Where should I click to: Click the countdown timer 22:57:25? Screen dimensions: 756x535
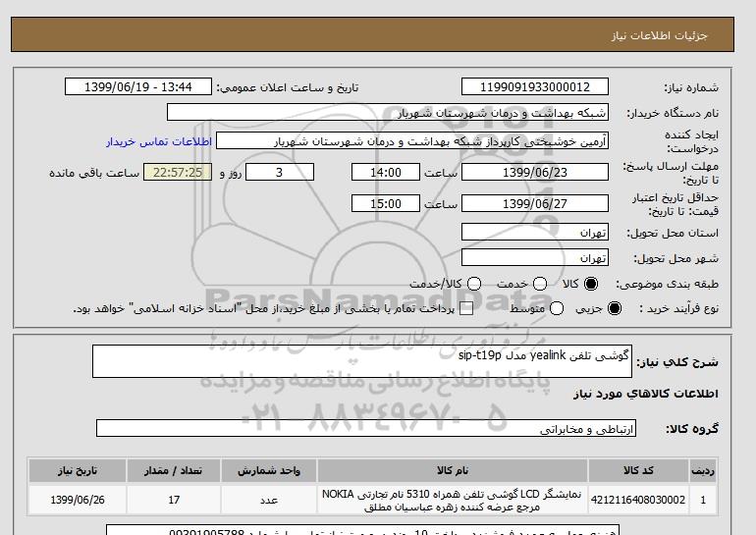coord(178,172)
